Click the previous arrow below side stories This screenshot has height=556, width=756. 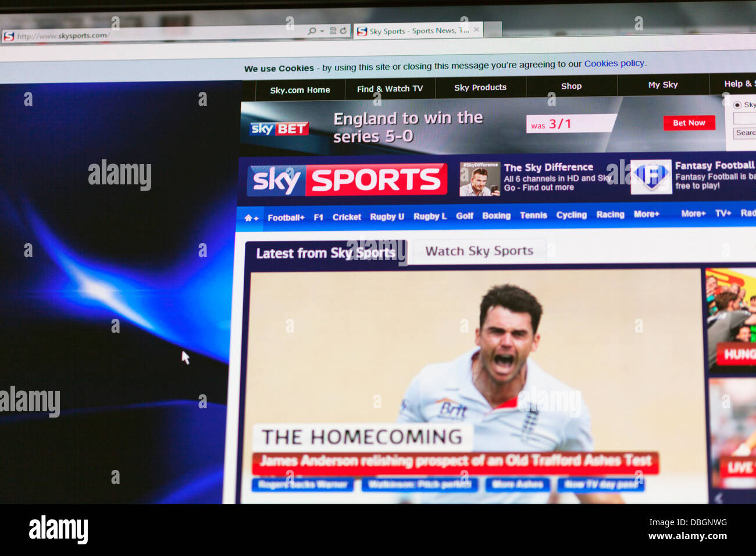coord(719,498)
